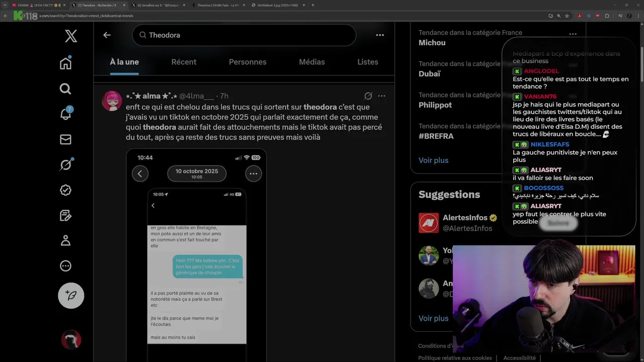Open AlertesInfos suggestion avatar

429,223
